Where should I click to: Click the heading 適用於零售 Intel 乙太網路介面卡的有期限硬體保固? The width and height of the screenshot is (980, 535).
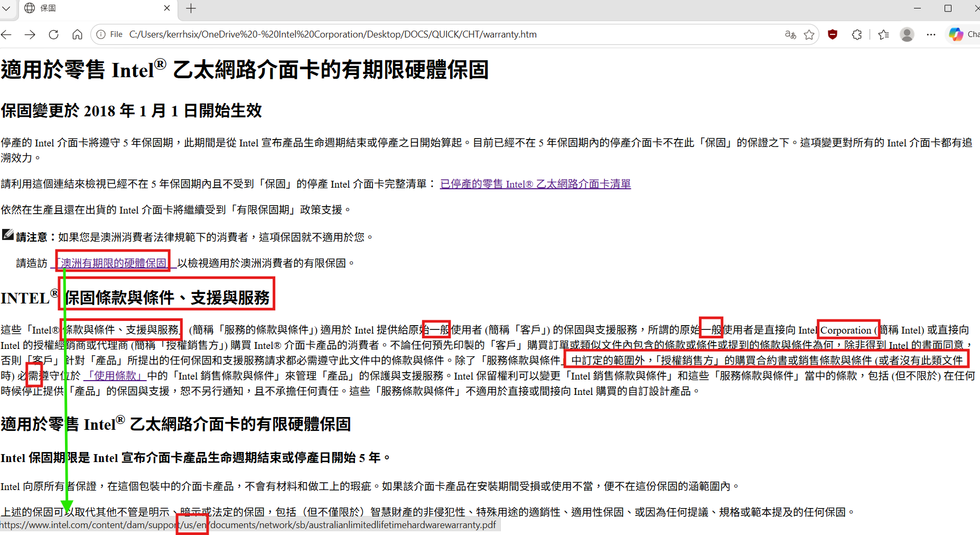(245, 70)
